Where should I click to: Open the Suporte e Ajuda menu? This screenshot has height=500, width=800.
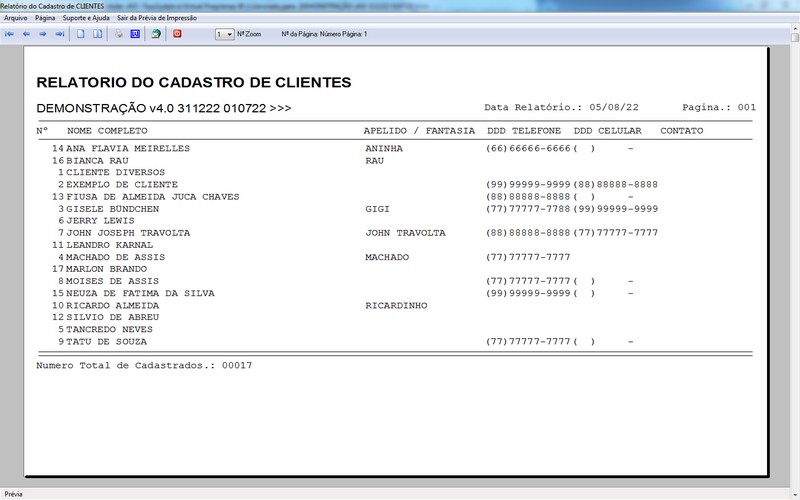tap(86, 18)
